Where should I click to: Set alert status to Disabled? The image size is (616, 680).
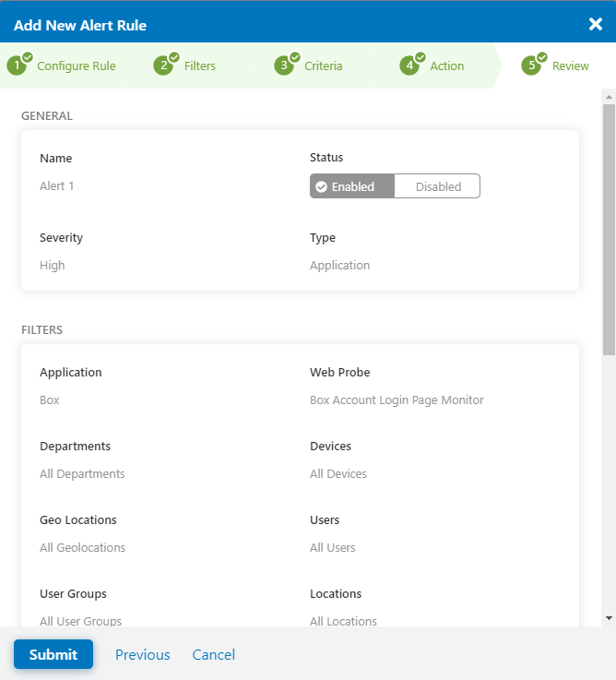[437, 186]
